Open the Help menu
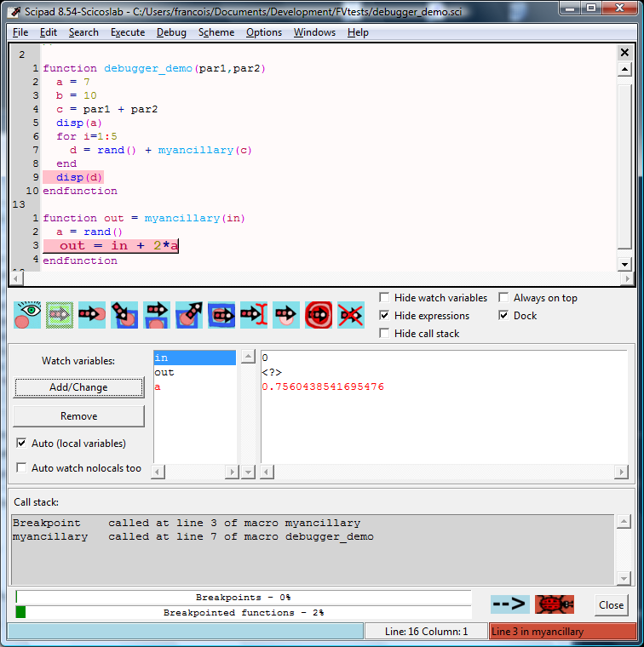Viewport: 644px width, 647px height. click(x=358, y=32)
